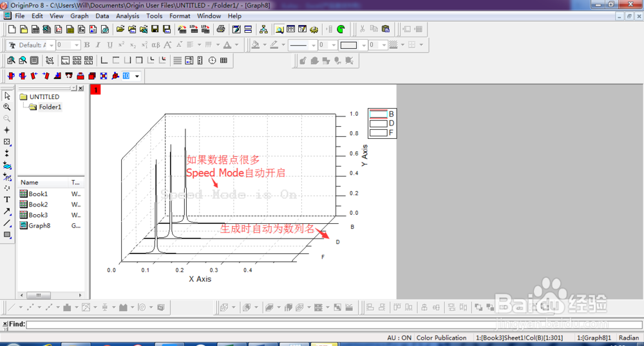This screenshot has width=644, height=346.
Task: Print the active graph
Action: (x=221, y=29)
